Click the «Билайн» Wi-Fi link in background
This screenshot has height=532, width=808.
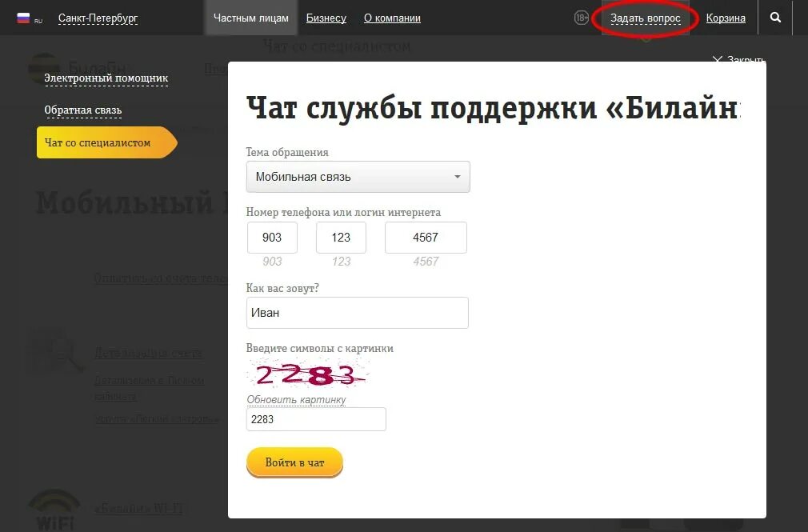pos(138,509)
